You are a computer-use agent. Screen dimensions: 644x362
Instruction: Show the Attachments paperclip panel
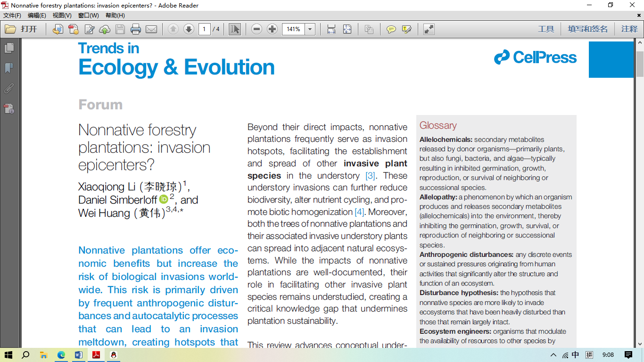click(x=9, y=89)
